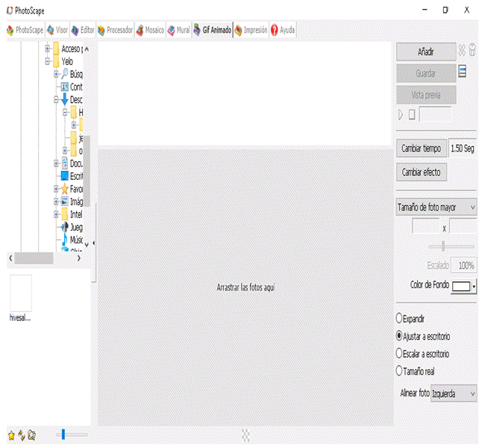Click the save options icon beside Guardar
The image size is (485, 448).
pyautogui.click(x=462, y=71)
